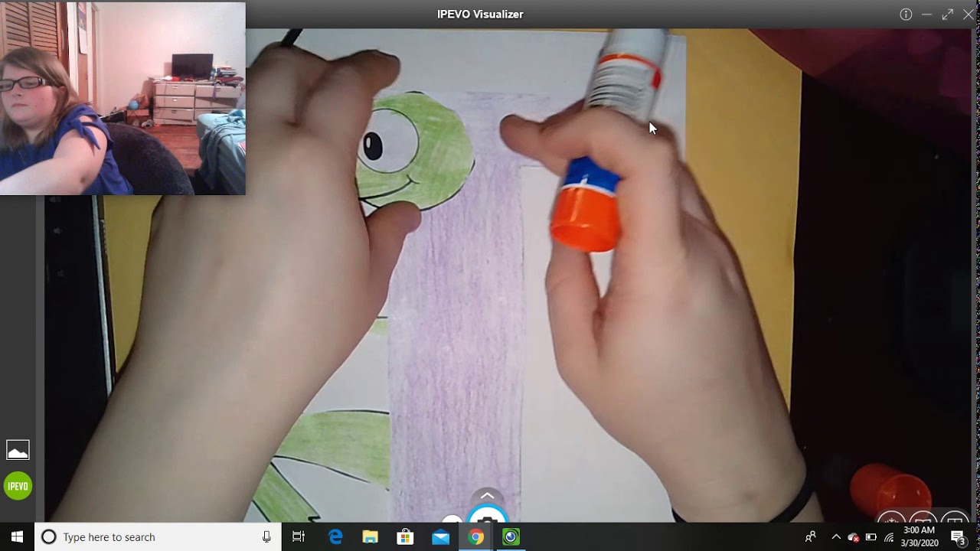Minimize the IPEVO Visualizer window
980x551 pixels.
[926, 15]
